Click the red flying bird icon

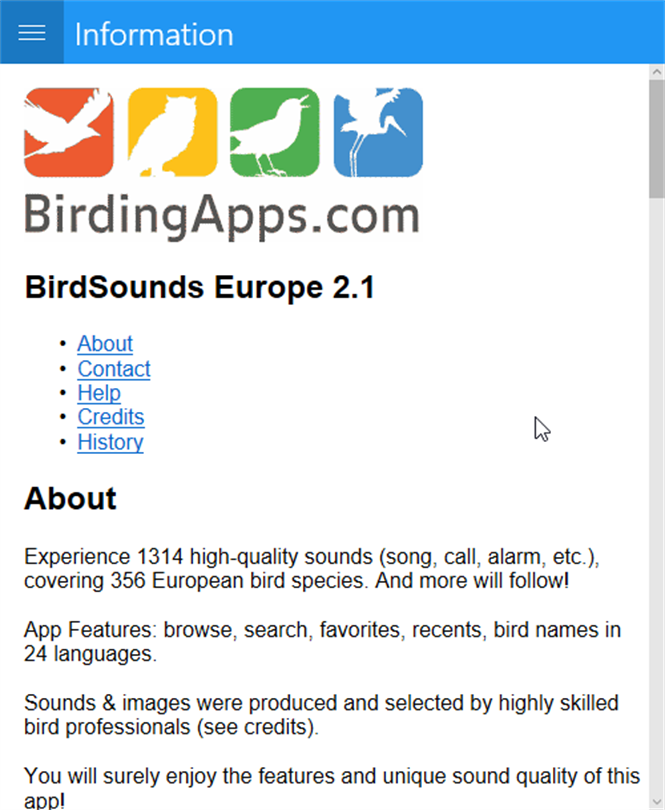69,132
